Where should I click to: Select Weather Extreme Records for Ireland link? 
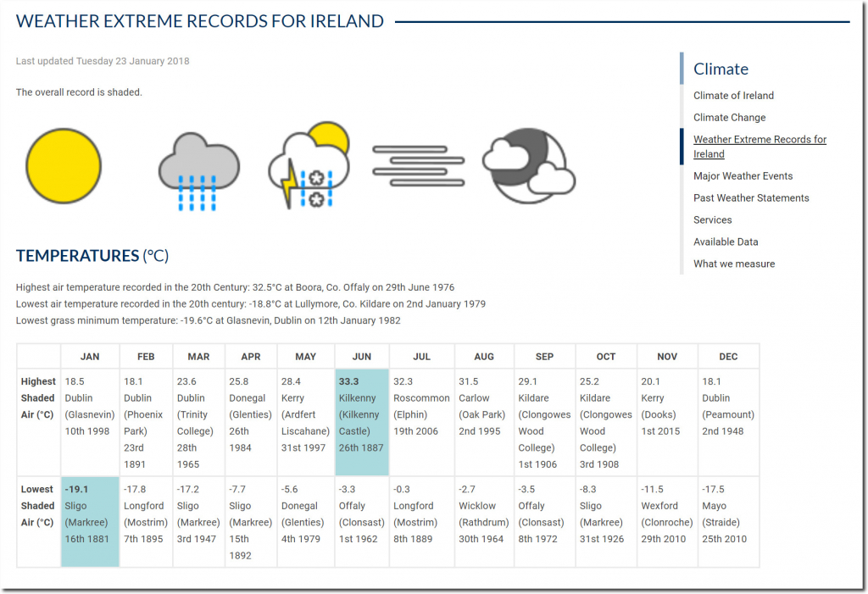click(759, 147)
